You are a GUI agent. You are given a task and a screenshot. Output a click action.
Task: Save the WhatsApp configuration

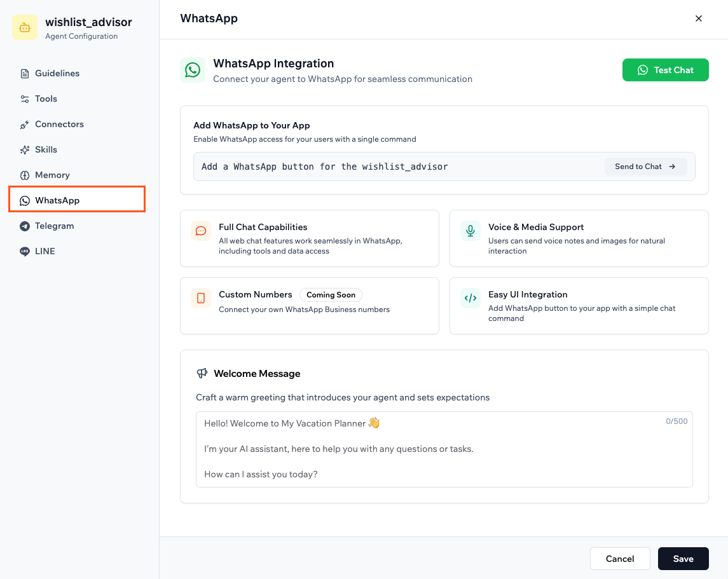683,559
